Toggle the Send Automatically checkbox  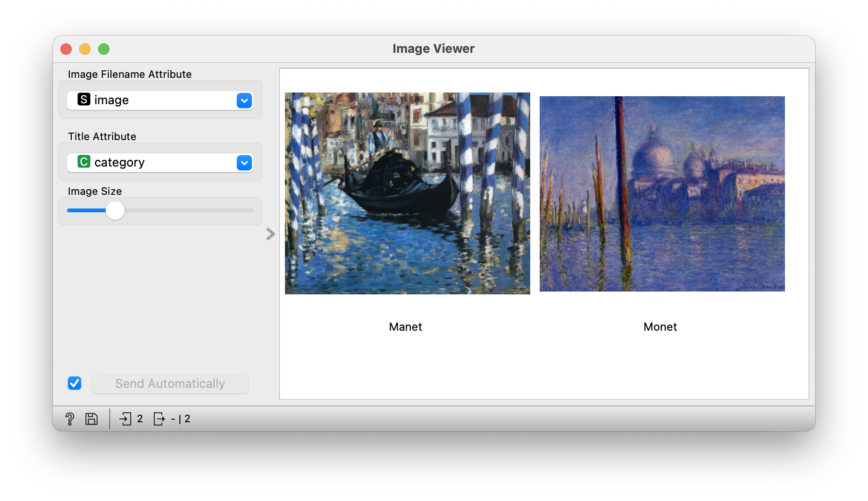tap(75, 383)
